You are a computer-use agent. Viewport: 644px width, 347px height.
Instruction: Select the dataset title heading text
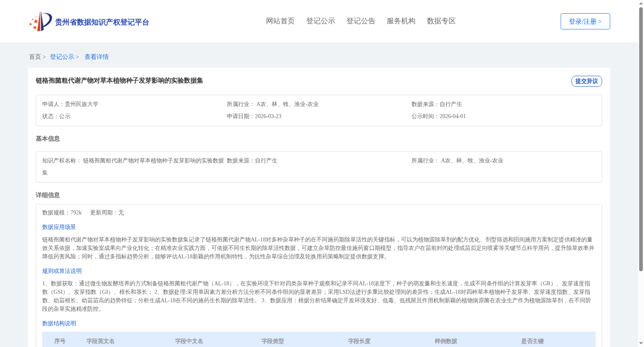tap(119, 81)
